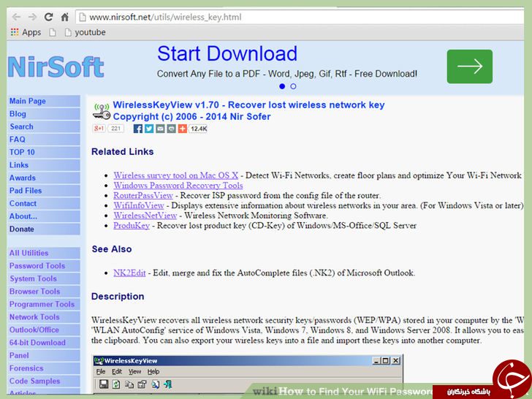Share the page on Facebook
532x399 pixels.
[x=137, y=129]
